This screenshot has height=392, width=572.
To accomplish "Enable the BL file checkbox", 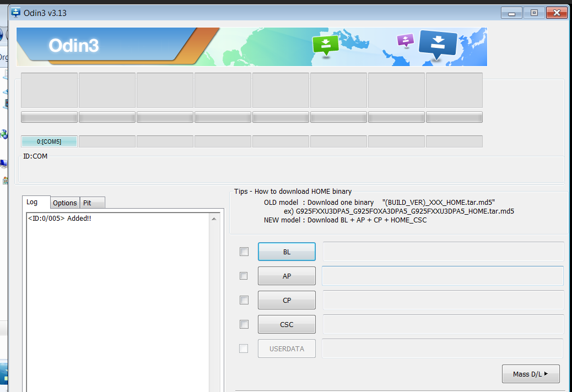I will (244, 252).
